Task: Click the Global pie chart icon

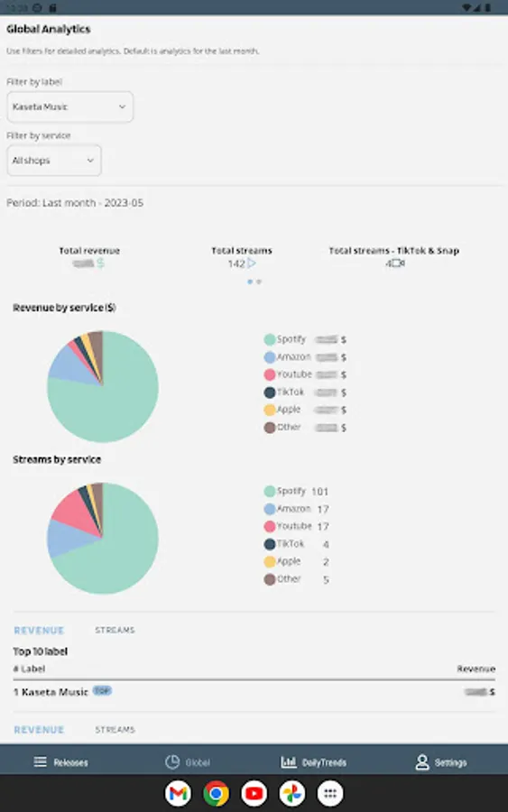Action: tap(172, 761)
